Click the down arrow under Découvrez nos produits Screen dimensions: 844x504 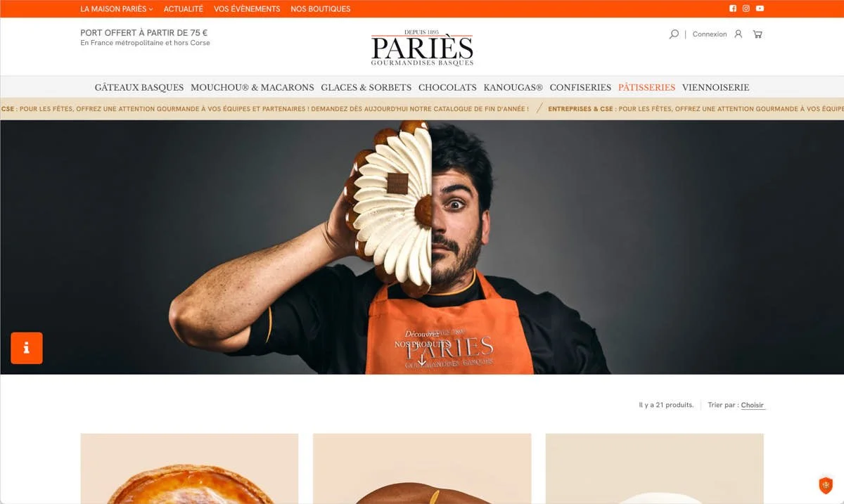tap(422, 359)
